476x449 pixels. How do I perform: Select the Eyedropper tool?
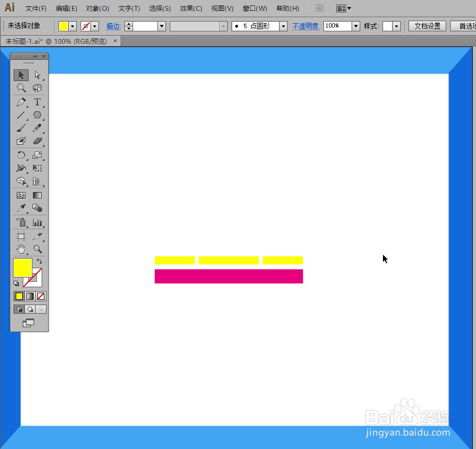click(21, 208)
